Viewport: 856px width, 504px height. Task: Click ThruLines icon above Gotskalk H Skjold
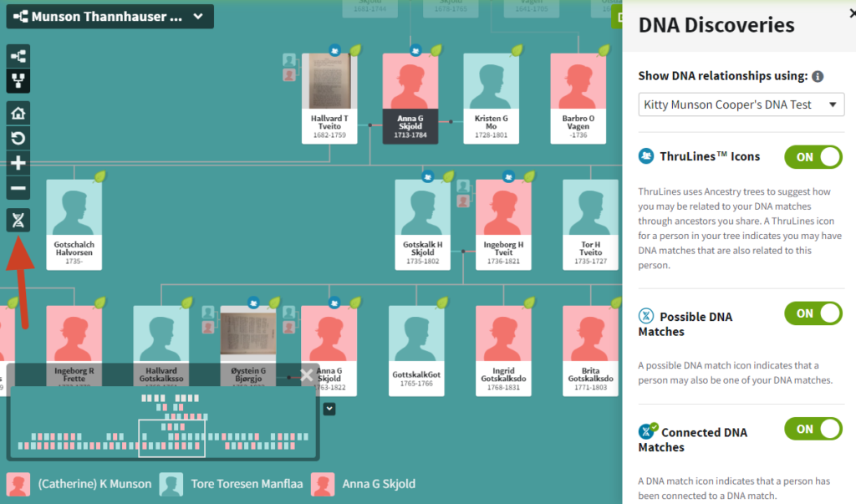coord(427,177)
